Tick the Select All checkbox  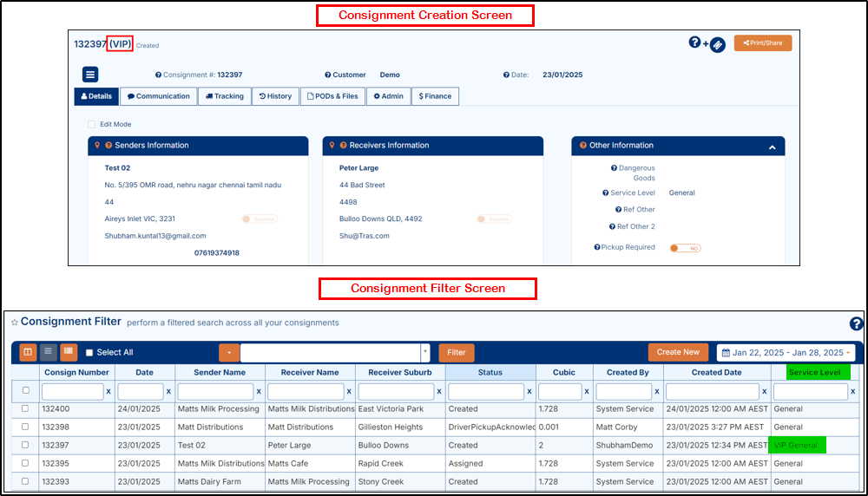click(89, 353)
